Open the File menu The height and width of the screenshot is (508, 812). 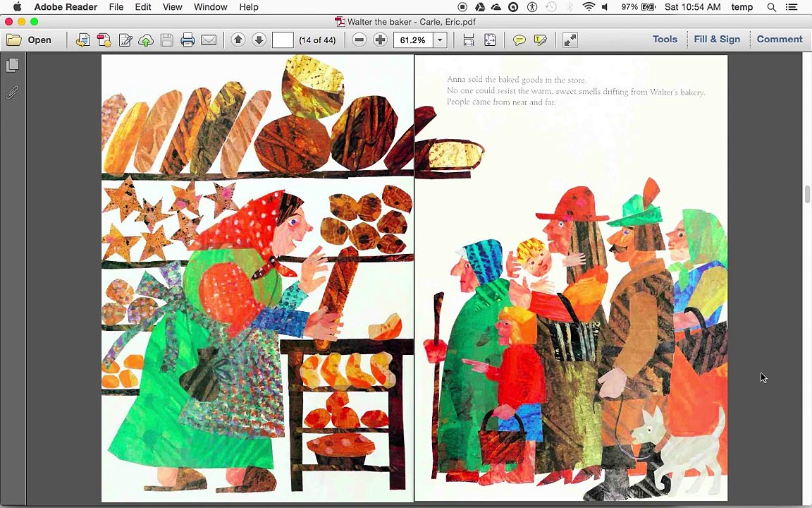(x=116, y=7)
